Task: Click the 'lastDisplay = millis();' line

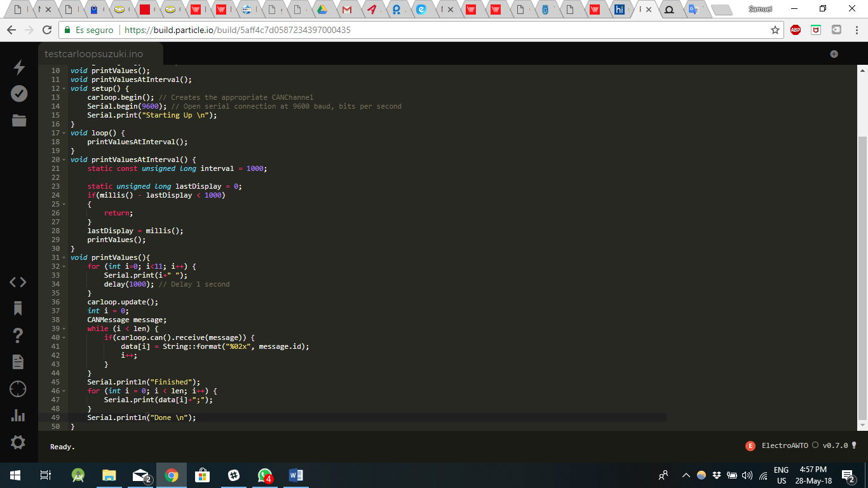Action: pyautogui.click(x=135, y=231)
